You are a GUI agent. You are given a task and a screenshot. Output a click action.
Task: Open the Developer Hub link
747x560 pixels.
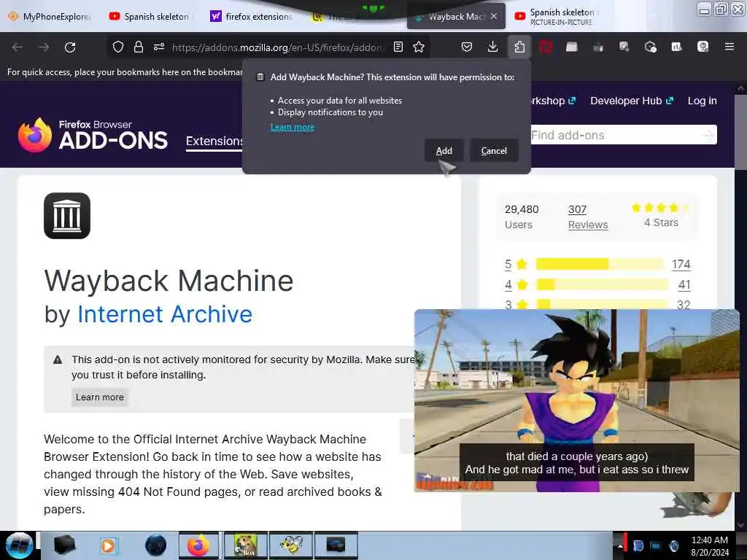click(x=632, y=101)
